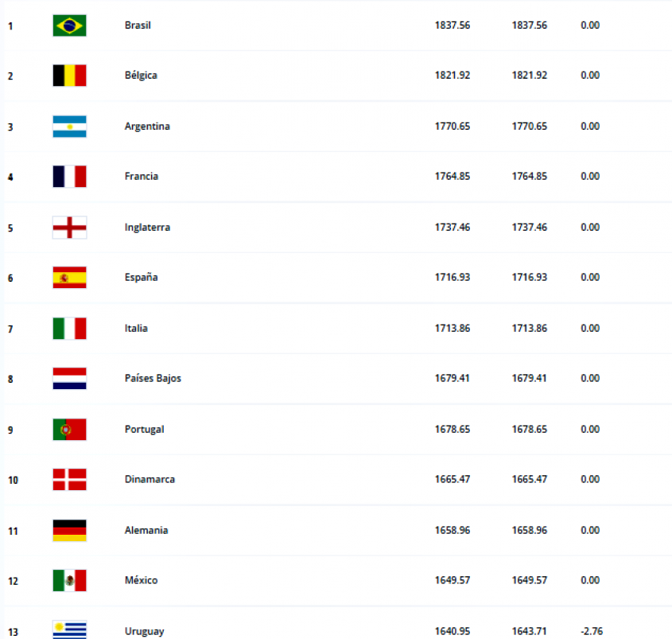The image size is (672, 639).
Task: Click the Países Bajos team name
Action: pyautogui.click(x=153, y=379)
